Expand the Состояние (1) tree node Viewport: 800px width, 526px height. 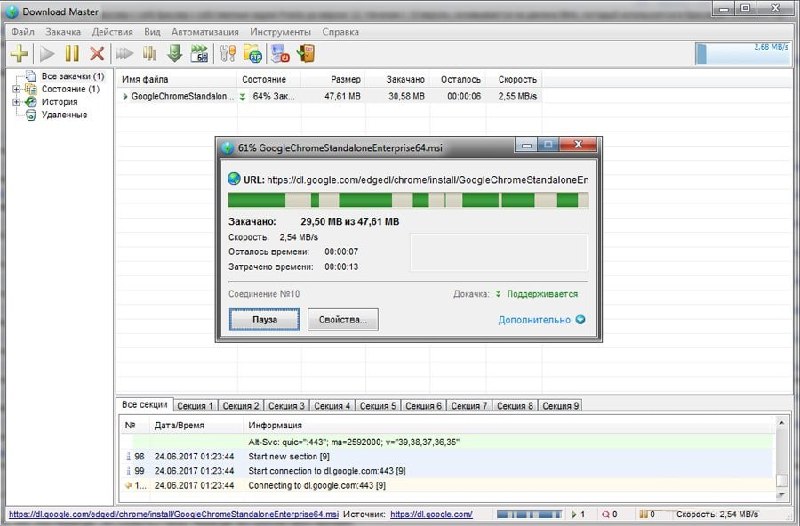(x=16, y=89)
